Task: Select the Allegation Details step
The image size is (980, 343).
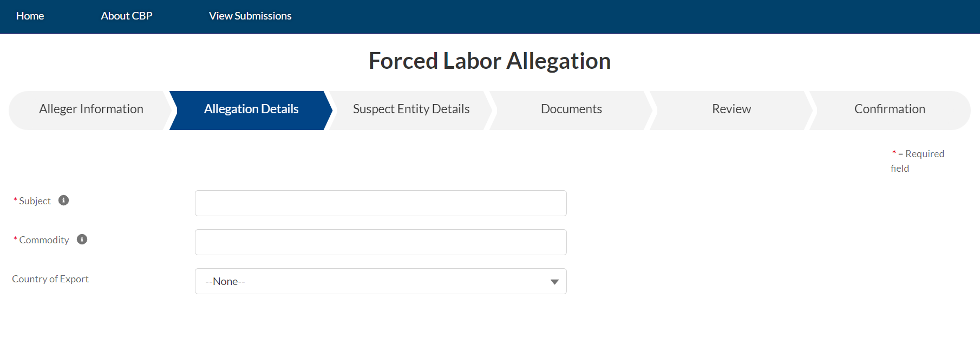Action: point(251,109)
